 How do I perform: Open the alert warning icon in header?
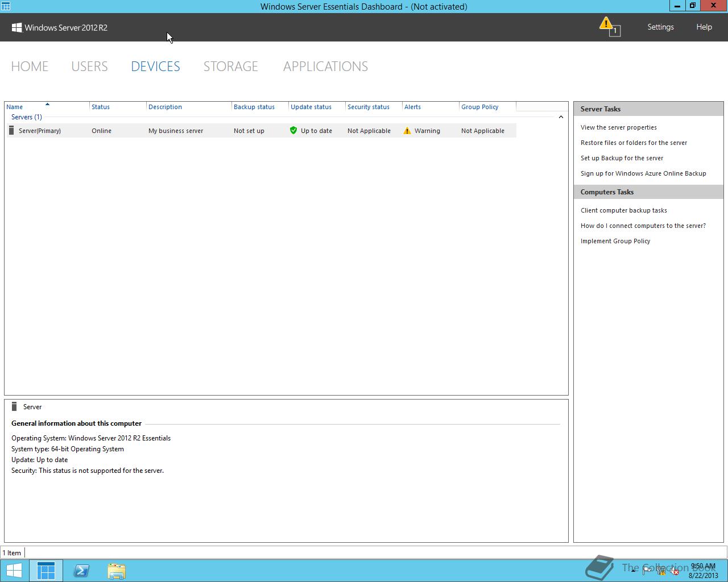(x=609, y=27)
